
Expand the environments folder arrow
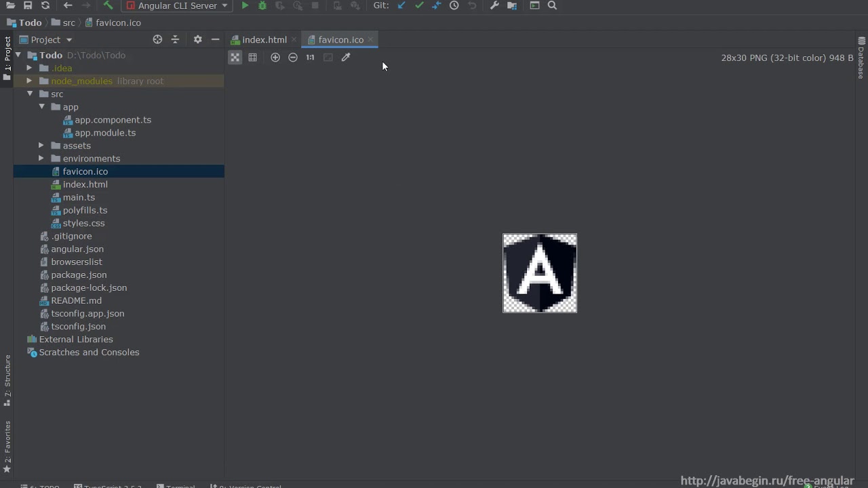[x=41, y=159]
